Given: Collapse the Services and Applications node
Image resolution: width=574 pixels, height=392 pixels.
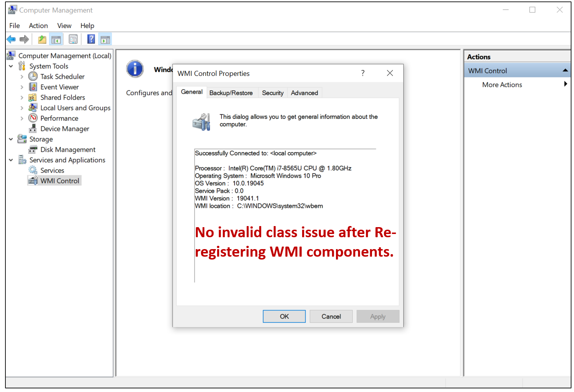Looking at the screenshot, I should coord(11,160).
